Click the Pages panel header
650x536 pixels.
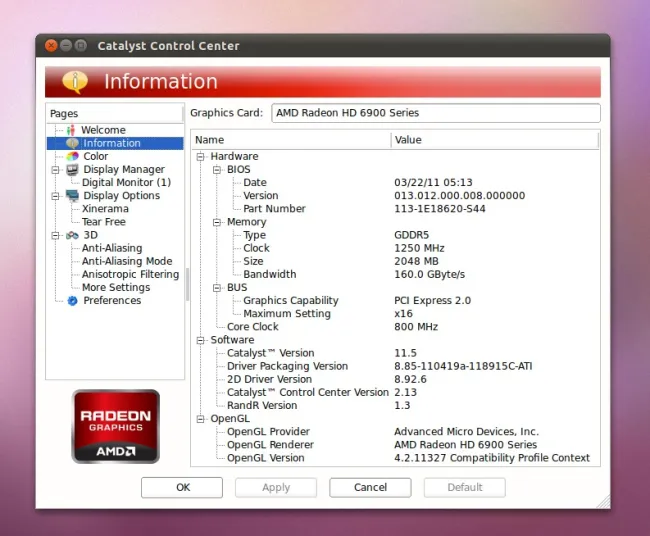[x=115, y=114]
